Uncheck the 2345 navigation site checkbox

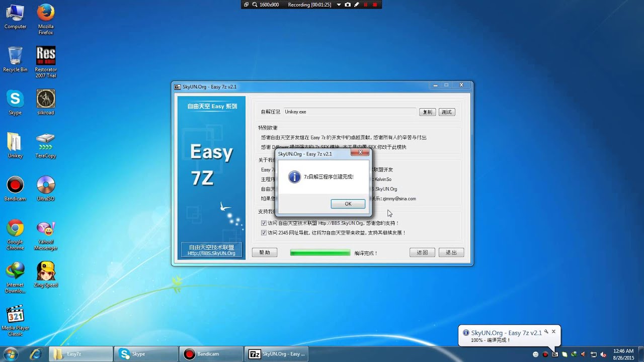point(264,233)
